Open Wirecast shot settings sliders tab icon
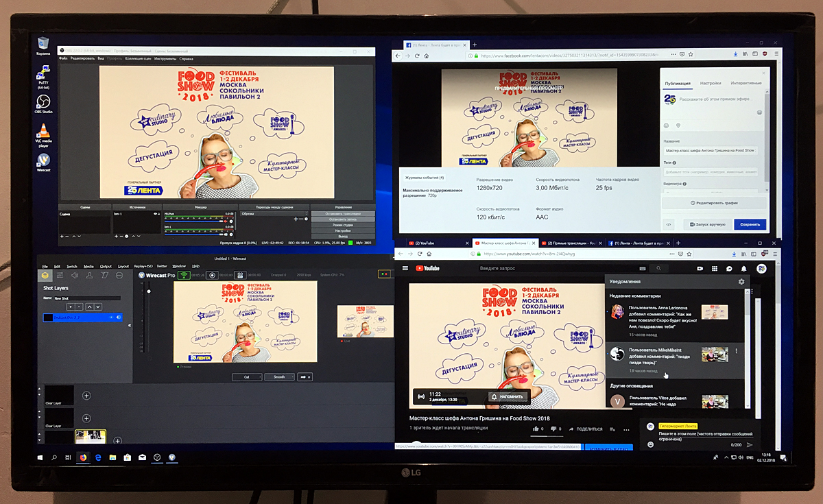The image size is (823, 504). coord(59,276)
